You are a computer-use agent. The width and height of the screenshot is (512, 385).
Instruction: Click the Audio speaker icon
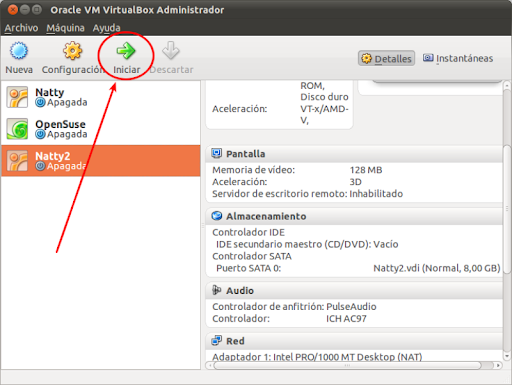[217, 290]
